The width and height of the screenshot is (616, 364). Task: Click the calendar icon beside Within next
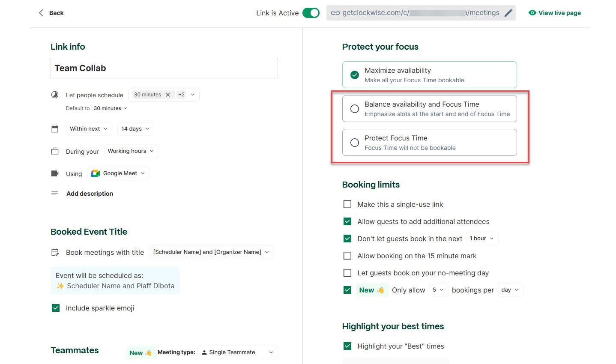click(x=55, y=128)
